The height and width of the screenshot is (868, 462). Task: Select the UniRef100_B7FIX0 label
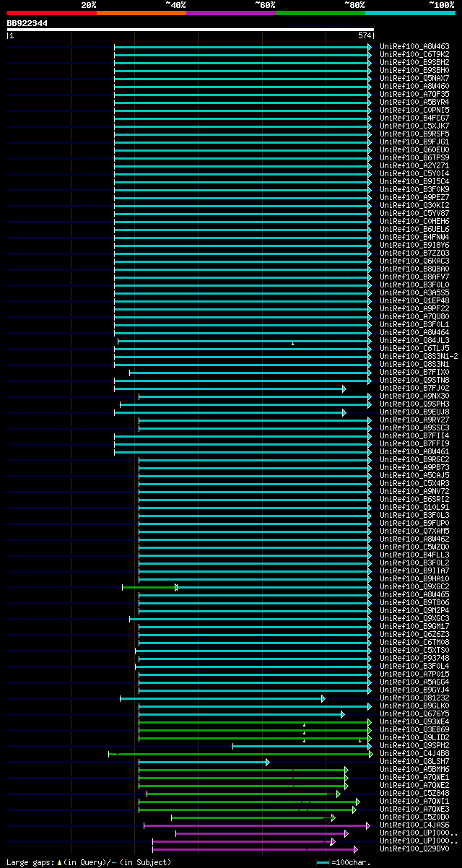[x=414, y=372]
